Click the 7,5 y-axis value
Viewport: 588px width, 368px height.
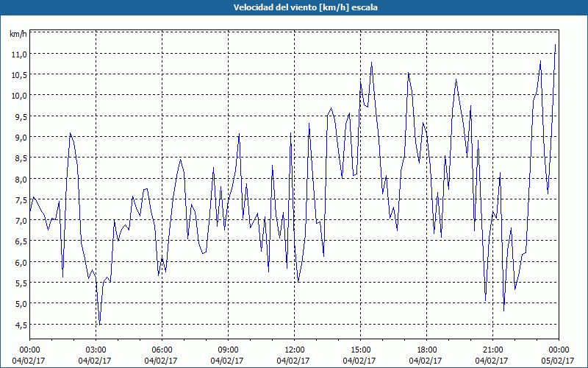(x=21, y=199)
